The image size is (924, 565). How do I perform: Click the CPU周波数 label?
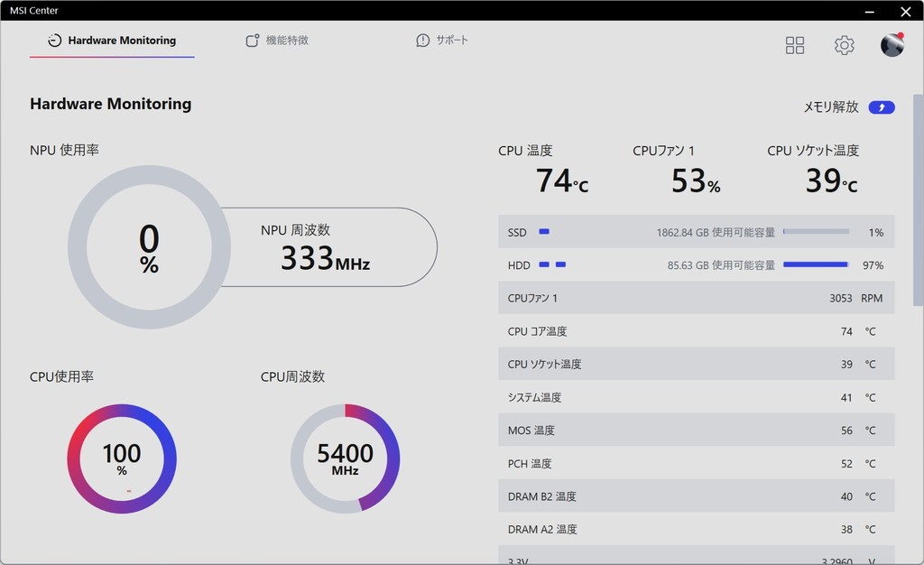[292, 376]
